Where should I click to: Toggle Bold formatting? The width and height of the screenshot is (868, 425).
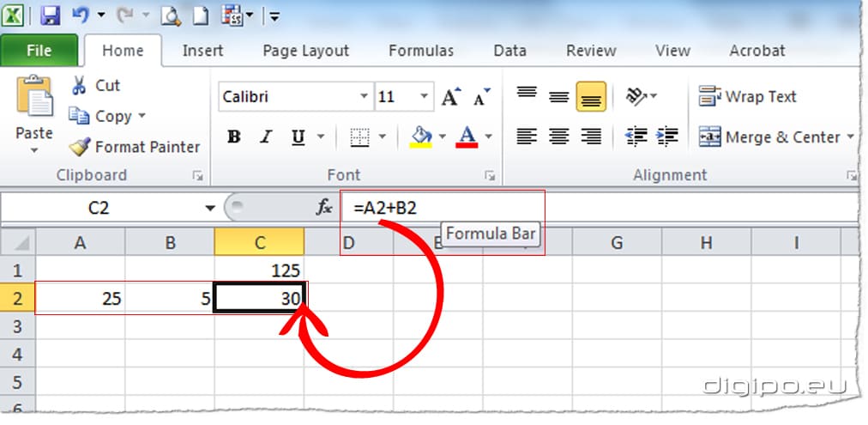[x=233, y=137]
